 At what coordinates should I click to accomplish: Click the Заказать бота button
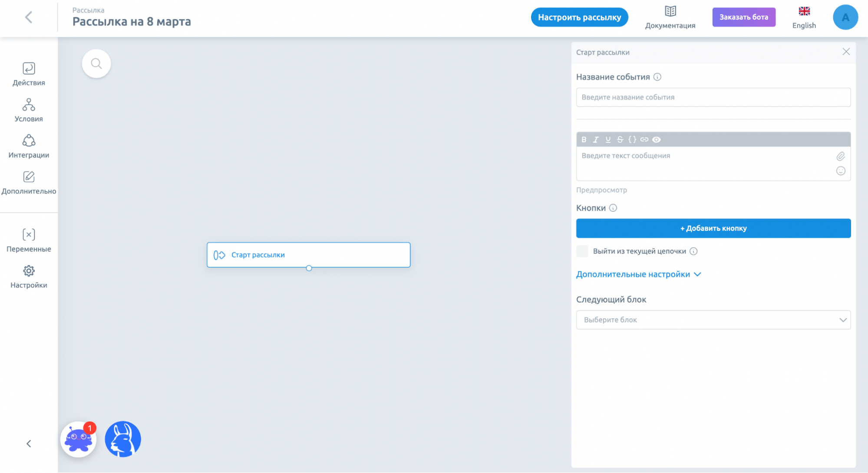click(744, 17)
